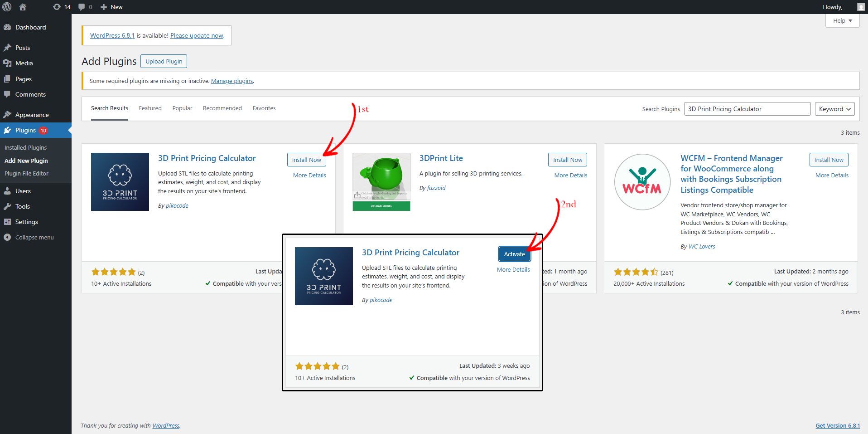Switch to the Recommended tab

[222, 108]
